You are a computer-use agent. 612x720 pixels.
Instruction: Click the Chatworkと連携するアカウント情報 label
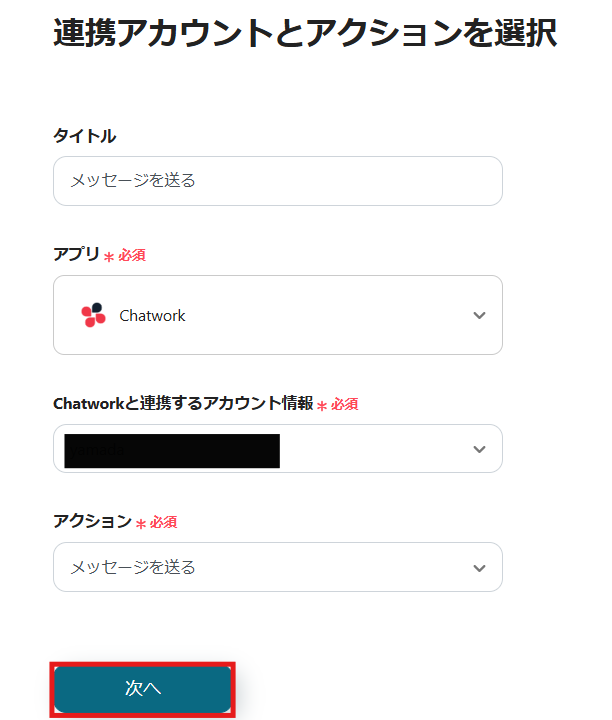(x=182, y=403)
